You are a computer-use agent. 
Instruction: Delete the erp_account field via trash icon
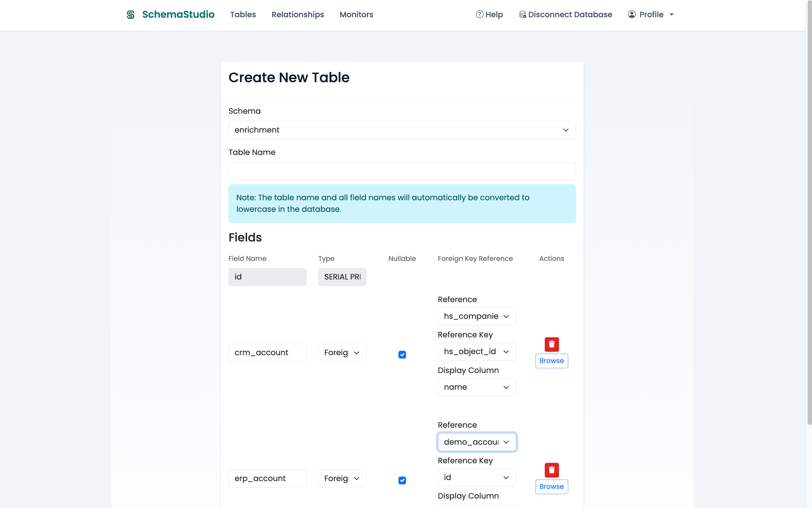pyautogui.click(x=551, y=470)
